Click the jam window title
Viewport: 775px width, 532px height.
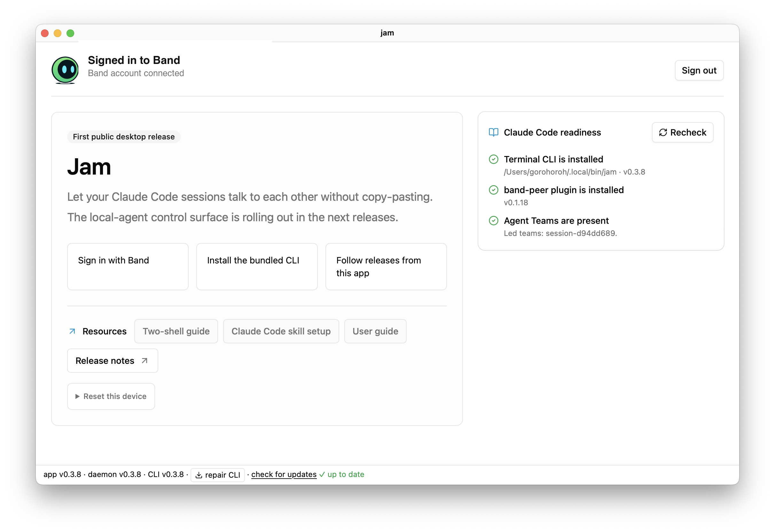(x=387, y=33)
